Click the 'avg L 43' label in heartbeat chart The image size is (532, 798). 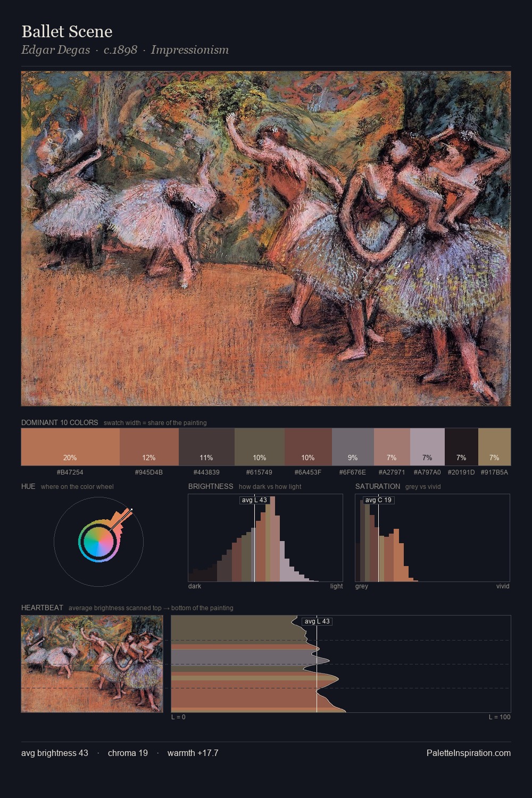click(x=317, y=621)
